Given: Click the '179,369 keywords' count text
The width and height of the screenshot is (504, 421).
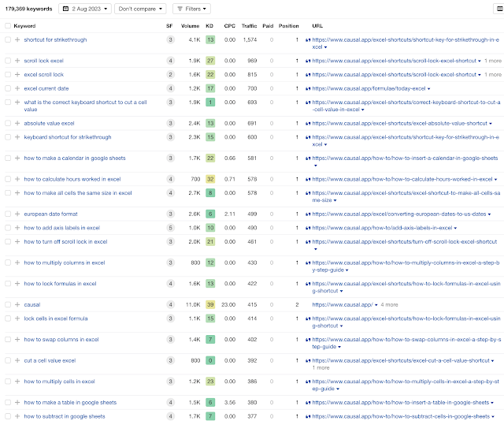Looking at the screenshot, I should [x=28, y=9].
